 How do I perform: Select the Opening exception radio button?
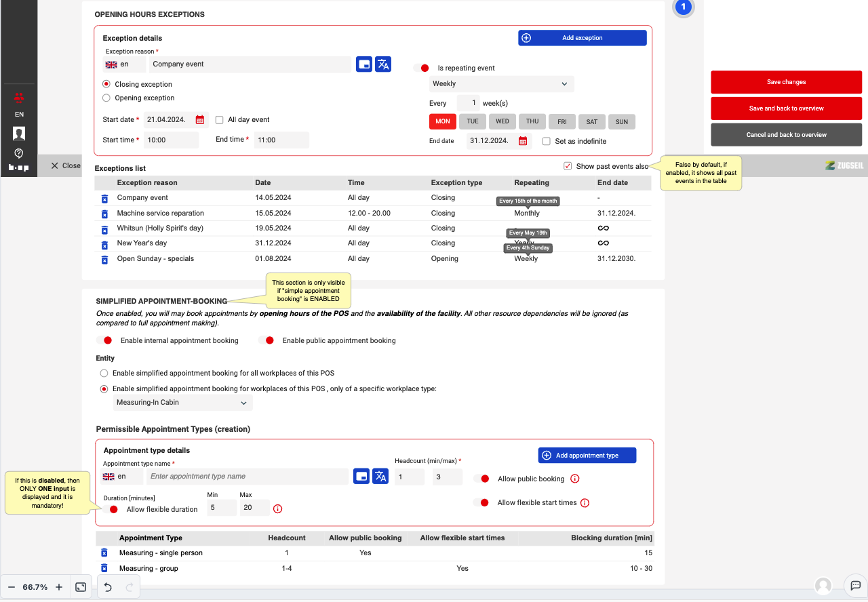(x=106, y=98)
